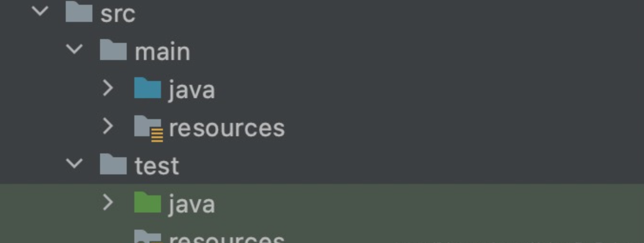Screen dimensions: 644x243
Task: Select the src folder name
Action: (118, 14)
